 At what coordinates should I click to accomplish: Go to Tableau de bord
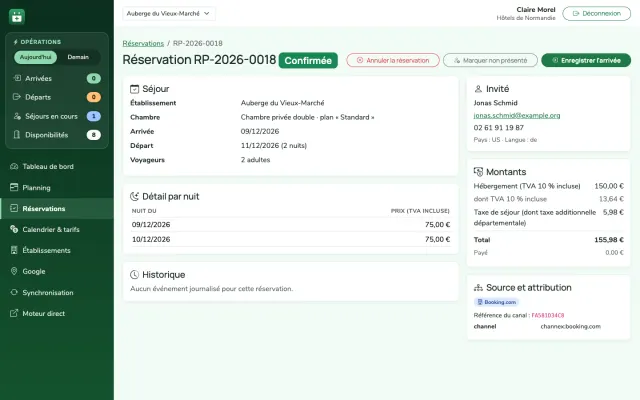click(x=57, y=166)
